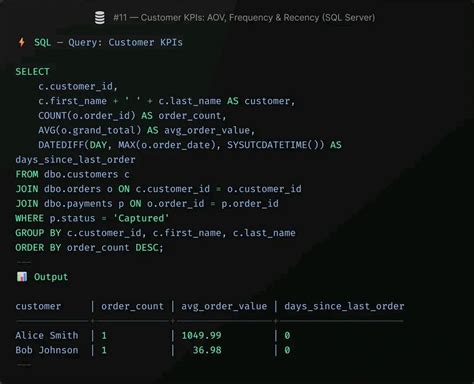Click the database stack icon in title
The height and width of the screenshot is (384, 474).
point(100,17)
